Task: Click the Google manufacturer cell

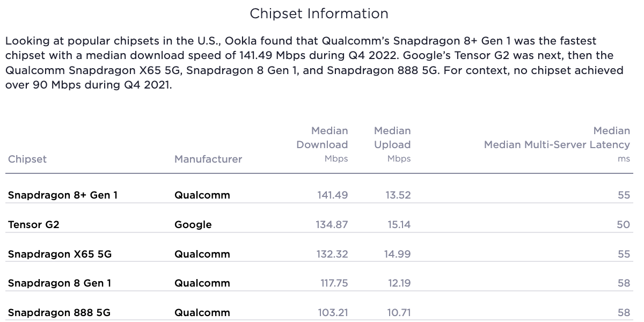Action: tap(193, 224)
